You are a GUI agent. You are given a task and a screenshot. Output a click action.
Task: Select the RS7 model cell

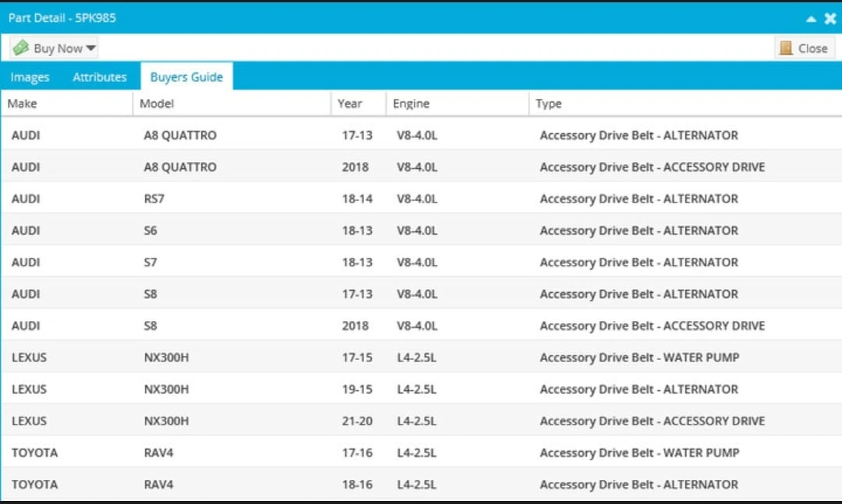point(154,199)
